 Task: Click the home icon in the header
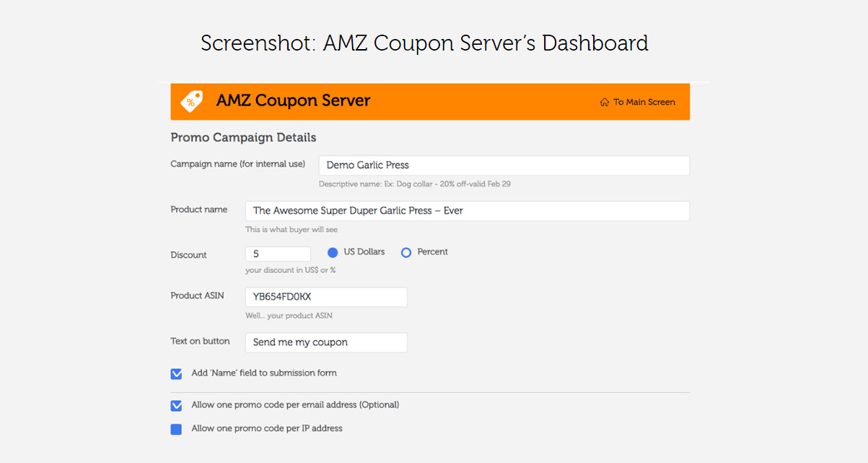coord(605,103)
